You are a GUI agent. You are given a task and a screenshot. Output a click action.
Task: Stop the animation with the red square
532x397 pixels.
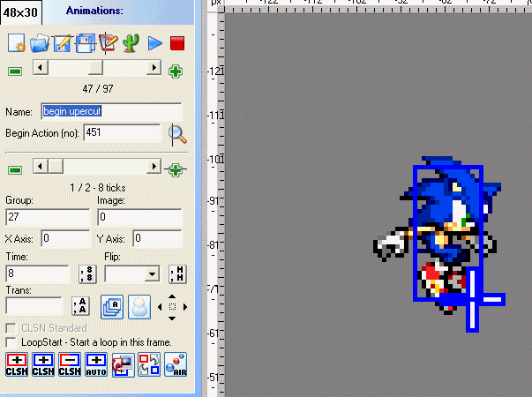click(x=177, y=43)
